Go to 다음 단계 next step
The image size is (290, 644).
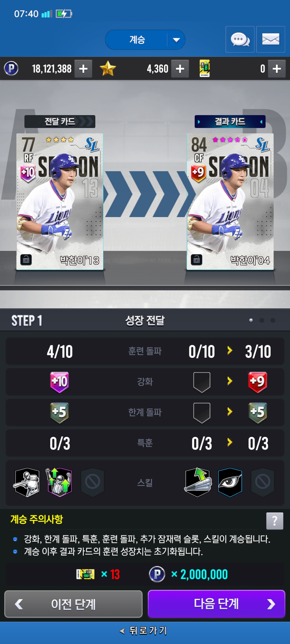(x=216, y=604)
